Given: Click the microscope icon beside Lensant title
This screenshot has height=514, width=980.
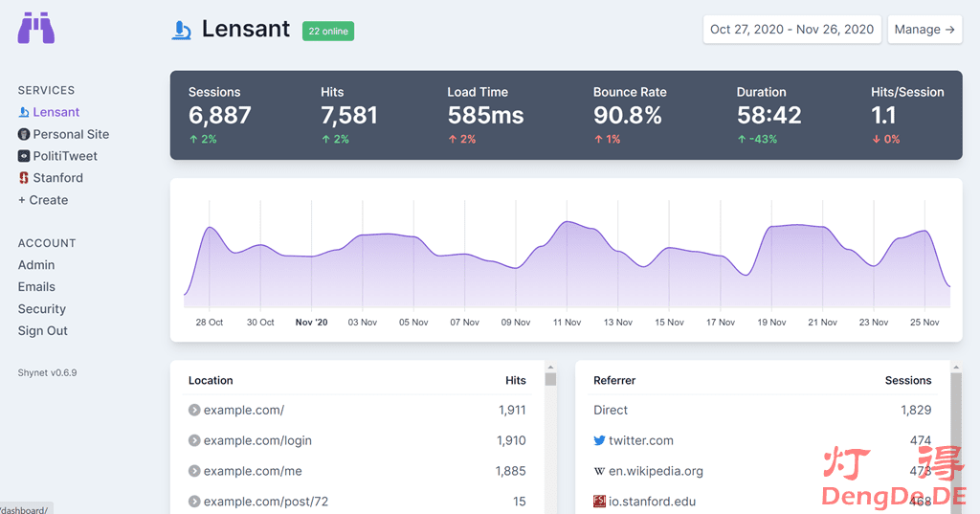Looking at the screenshot, I should pyautogui.click(x=182, y=30).
